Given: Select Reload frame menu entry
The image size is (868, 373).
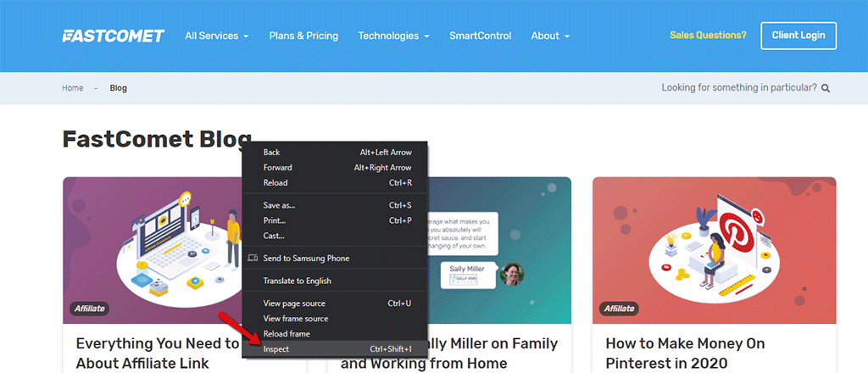Looking at the screenshot, I should point(335,334).
